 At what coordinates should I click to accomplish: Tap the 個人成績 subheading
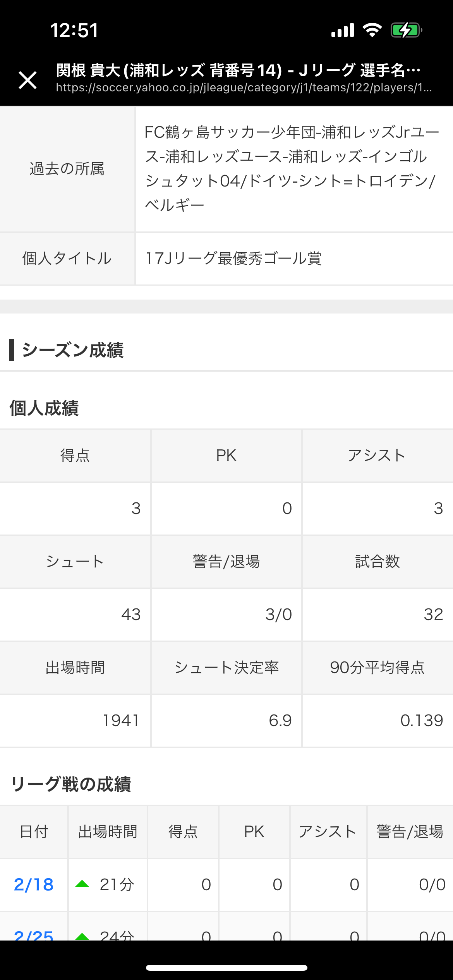(x=44, y=408)
